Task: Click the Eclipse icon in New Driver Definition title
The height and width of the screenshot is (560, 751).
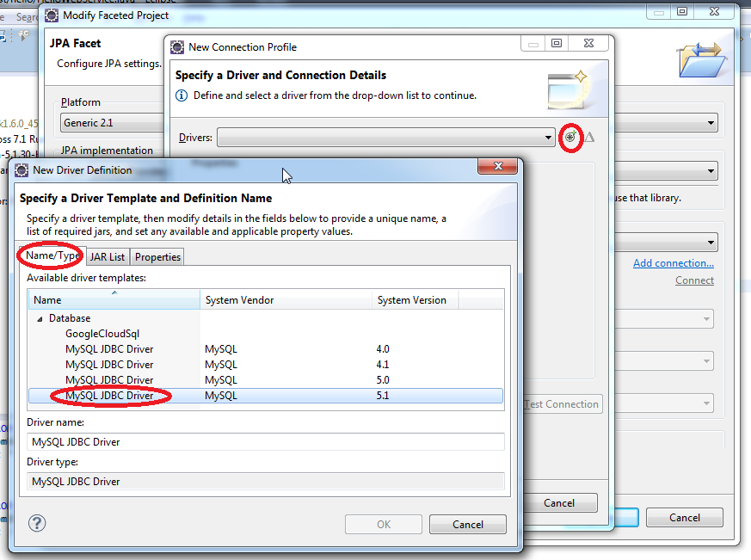Action: coord(22,170)
